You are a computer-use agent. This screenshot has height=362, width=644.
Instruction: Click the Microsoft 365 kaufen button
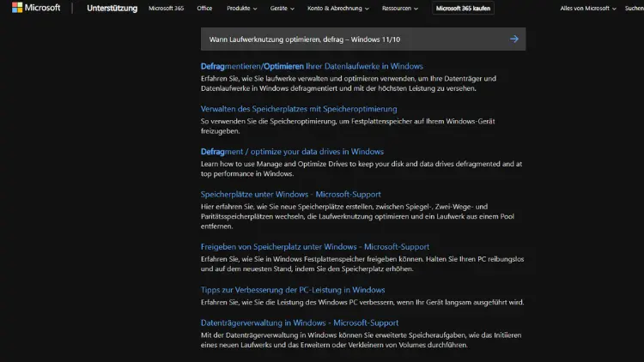coord(463,9)
